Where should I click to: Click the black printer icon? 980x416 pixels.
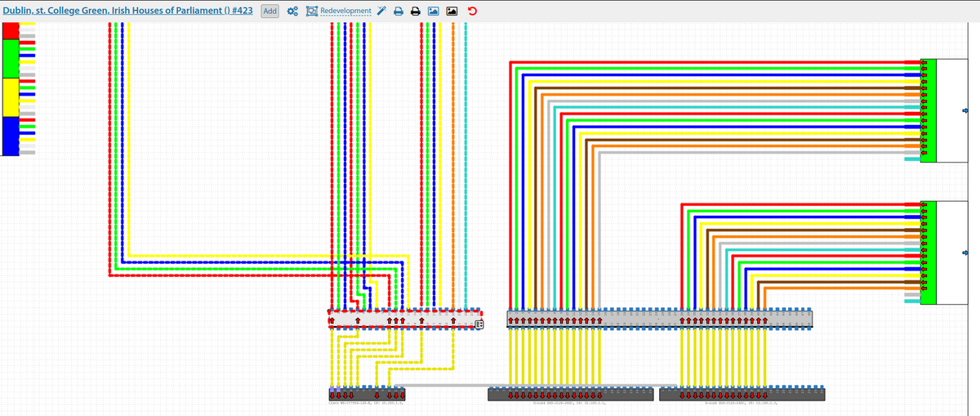point(416,11)
